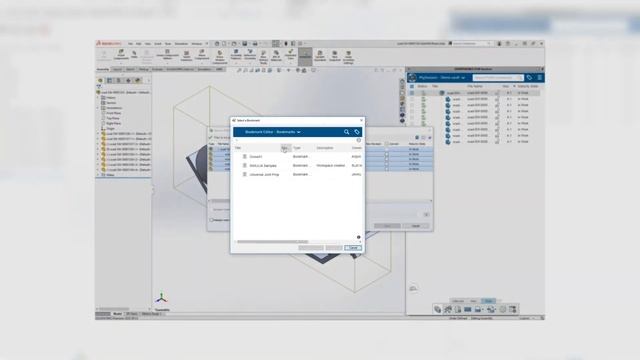640x360 pixels.
Task: Click Reference Geometry tool
Action: pyautogui.click(x=250, y=55)
